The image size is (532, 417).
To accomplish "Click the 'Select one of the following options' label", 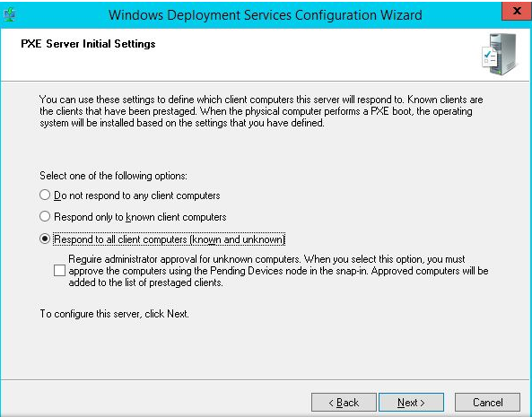I will pyautogui.click(x=113, y=176).
